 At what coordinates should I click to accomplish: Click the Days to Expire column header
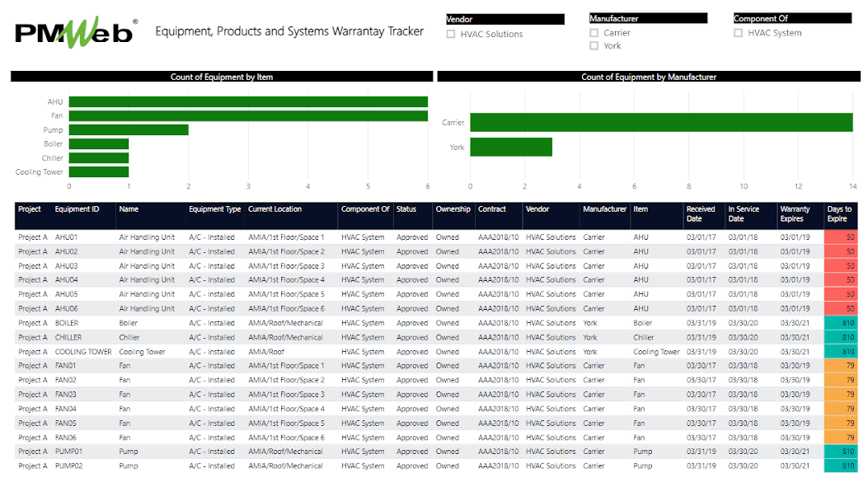(x=840, y=213)
